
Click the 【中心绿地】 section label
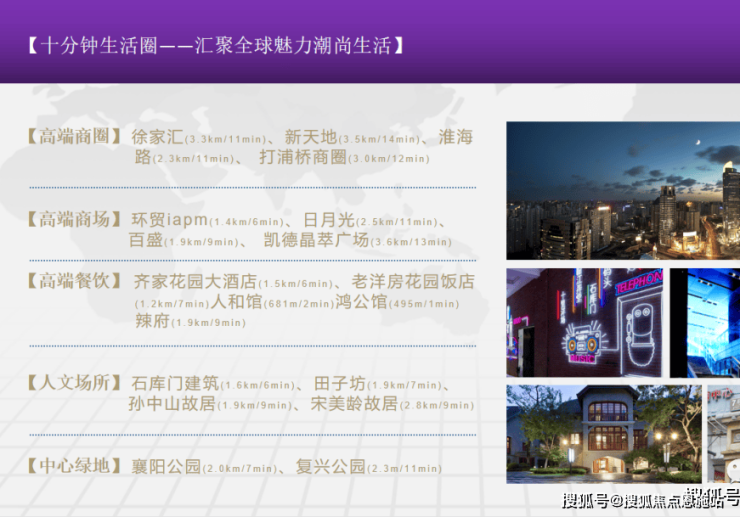(75, 466)
